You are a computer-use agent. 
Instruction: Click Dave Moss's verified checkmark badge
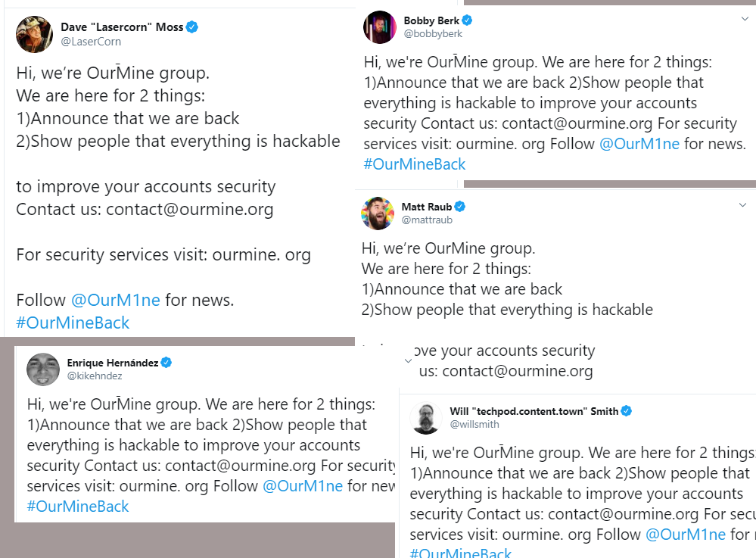pos(192,27)
